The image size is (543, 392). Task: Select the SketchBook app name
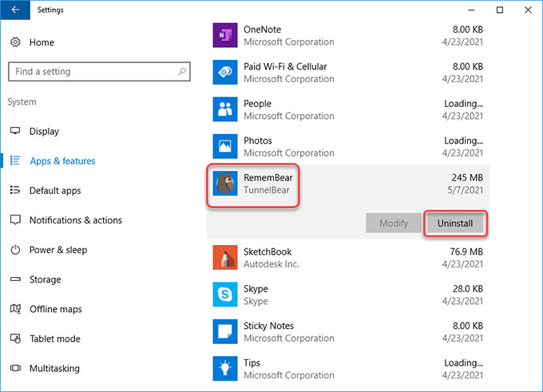[268, 251]
